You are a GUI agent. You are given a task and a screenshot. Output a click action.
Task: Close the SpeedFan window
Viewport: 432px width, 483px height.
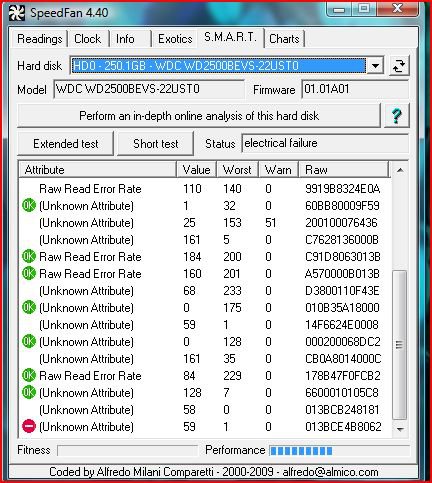(397, 9)
